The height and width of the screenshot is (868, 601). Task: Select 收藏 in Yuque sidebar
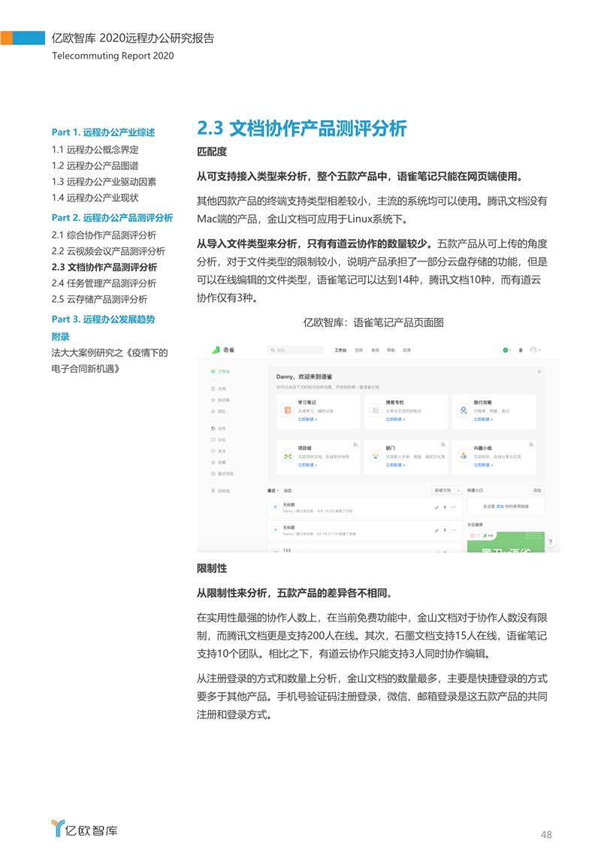[219, 462]
